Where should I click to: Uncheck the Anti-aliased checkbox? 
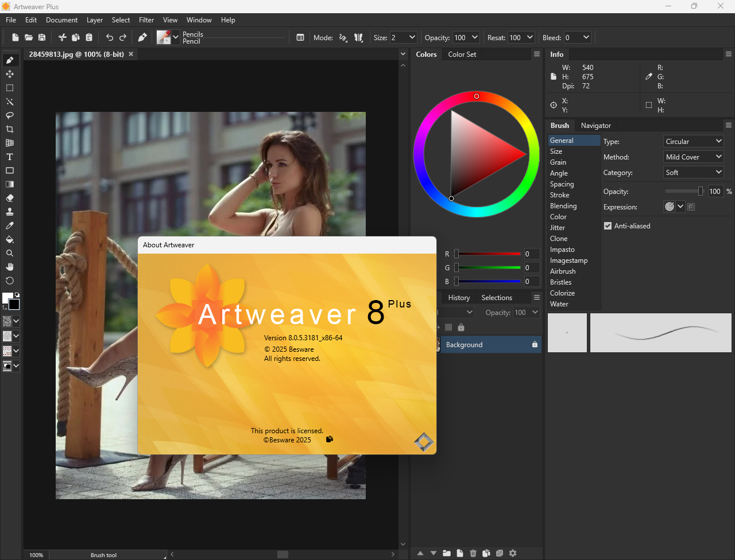608,226
